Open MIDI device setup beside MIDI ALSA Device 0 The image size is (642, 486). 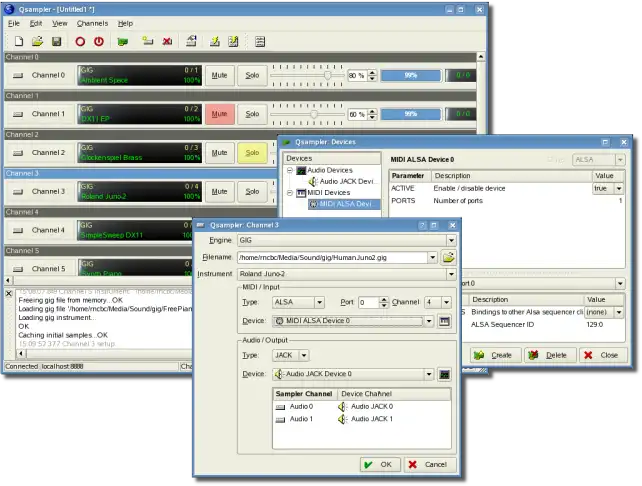(444, 321)
